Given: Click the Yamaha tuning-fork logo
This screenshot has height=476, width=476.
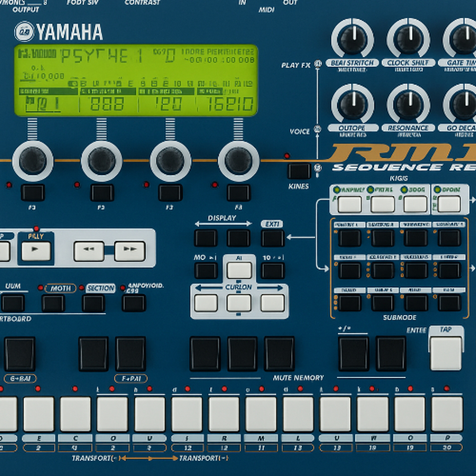Looking at the screenshot, I should pos(24,32).
